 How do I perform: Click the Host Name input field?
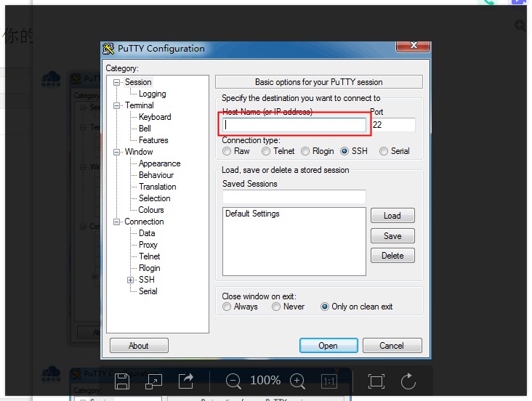pyautogui.click(x=294, y=125)
